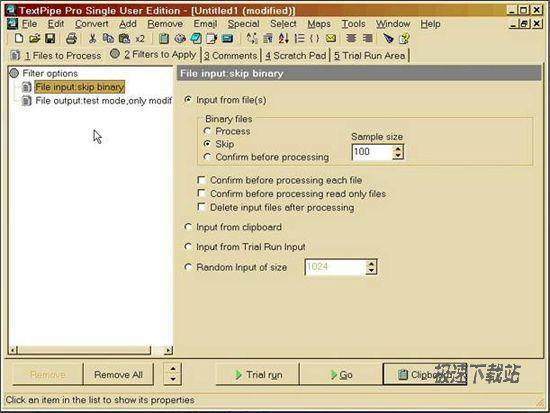Toggle Delete input files after processing
The width and height of the screenshot is (550, 413).
201,207
